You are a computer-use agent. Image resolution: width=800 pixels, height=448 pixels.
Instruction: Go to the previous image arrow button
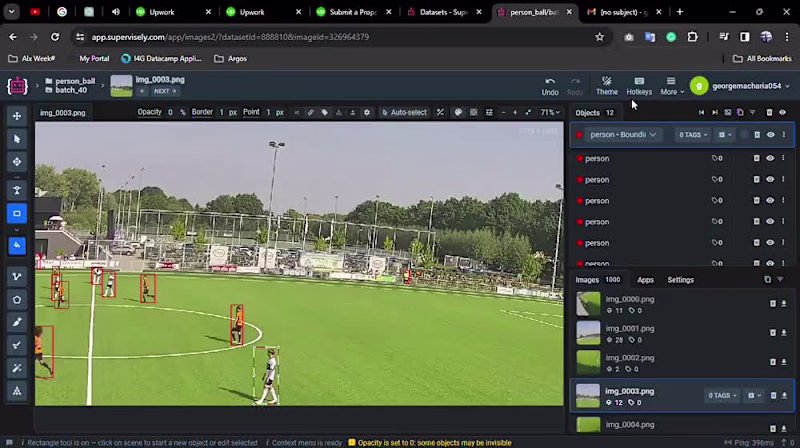click(x=142, y=91)
